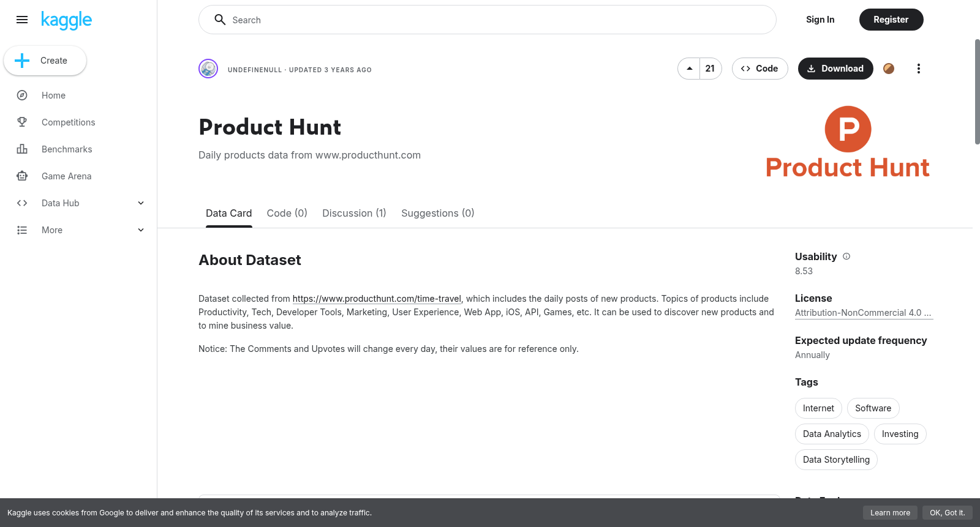Open the three-dot more options menu
Image resolution: width=980 pixels, height=527 pixels.
(x=918, y=69)
